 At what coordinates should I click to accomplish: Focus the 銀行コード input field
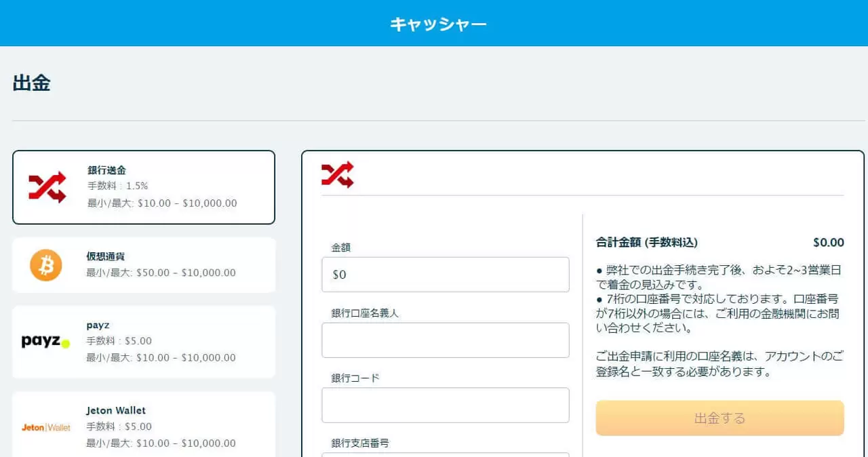pos(446,405)
